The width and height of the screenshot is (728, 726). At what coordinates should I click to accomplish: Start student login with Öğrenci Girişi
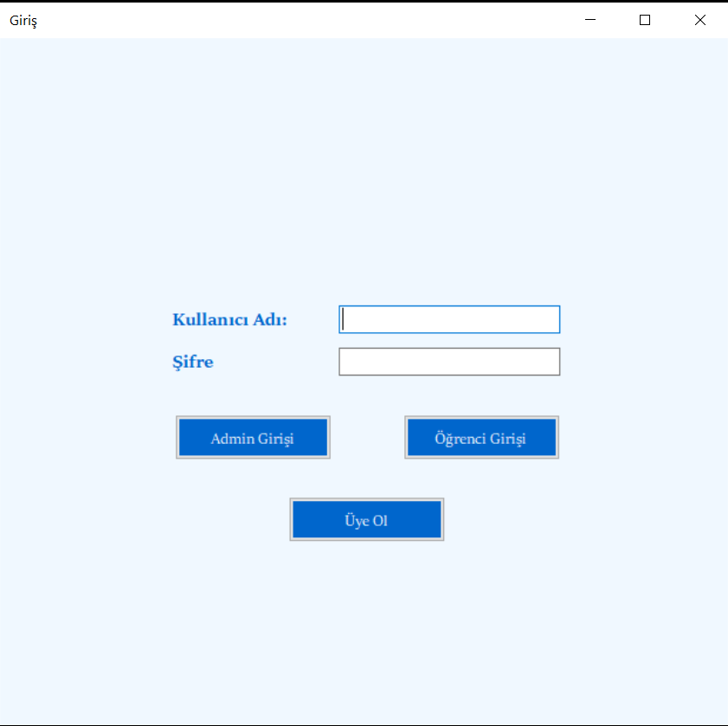click(x=481, y=437)
